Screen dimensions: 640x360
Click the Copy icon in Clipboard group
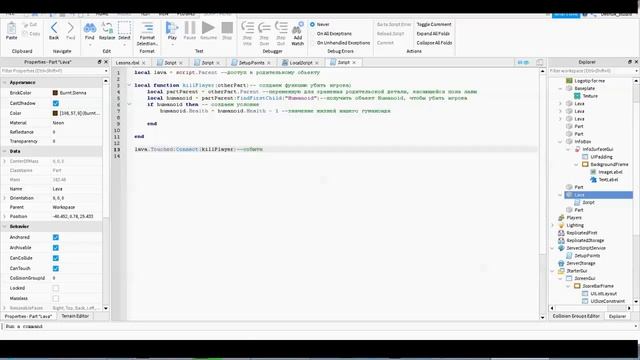[x=26, y=33]
